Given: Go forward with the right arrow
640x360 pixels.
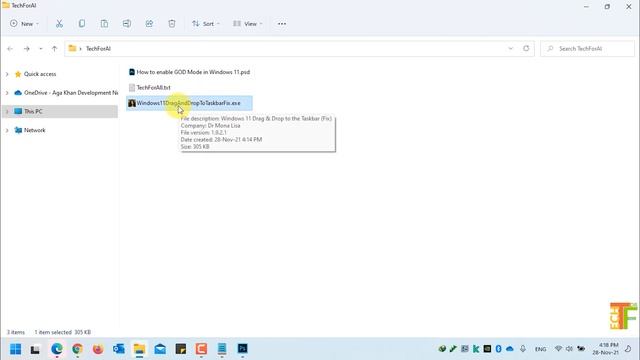Looking at the screenshot, I should [x=27, y=49].
